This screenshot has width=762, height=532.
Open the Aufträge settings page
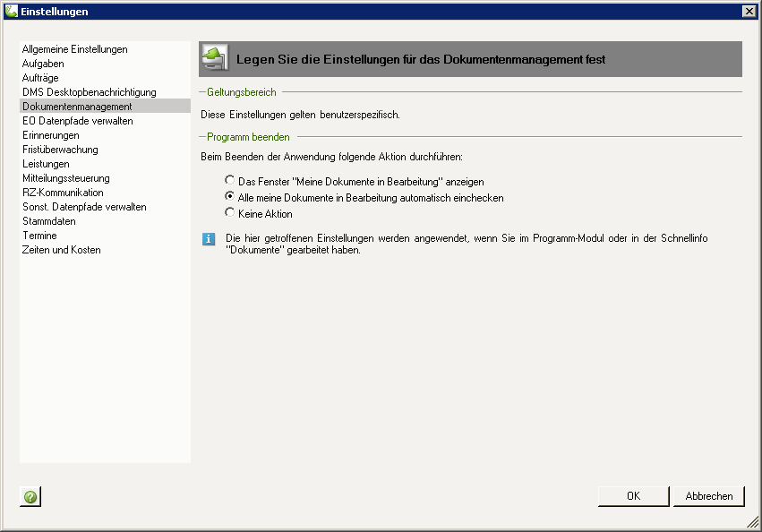pyautogui.click(x=40, y=78)
